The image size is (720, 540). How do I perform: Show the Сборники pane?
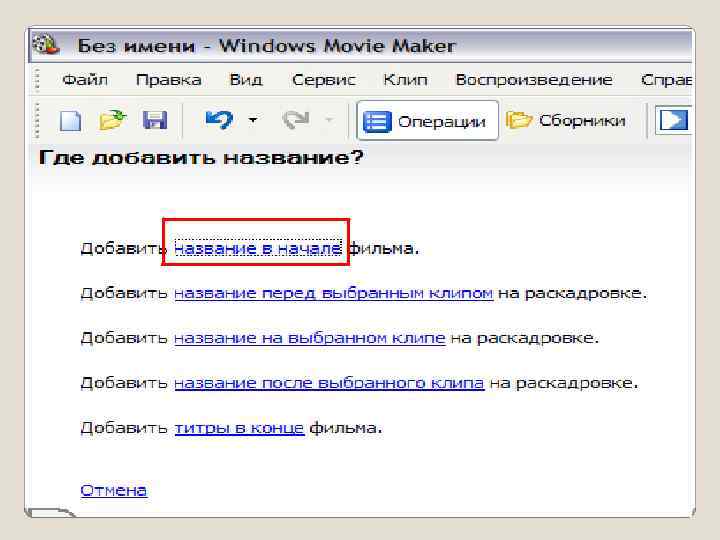[x=566, y=121]
